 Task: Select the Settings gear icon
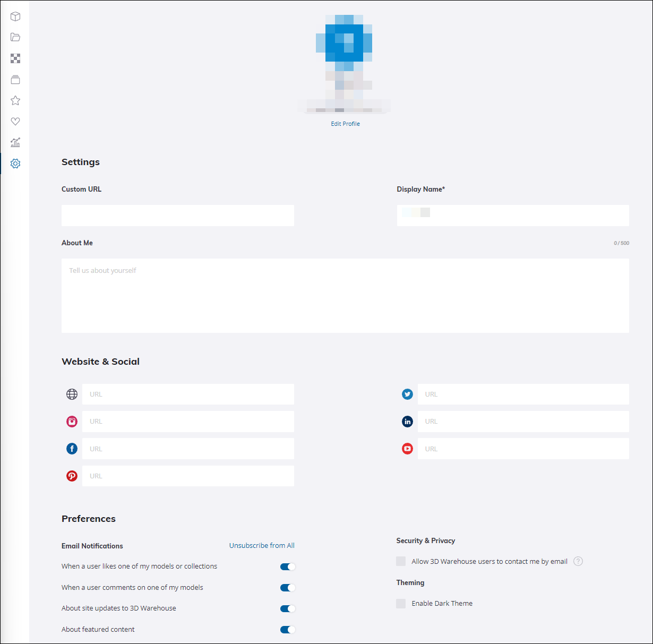(15, 164)
